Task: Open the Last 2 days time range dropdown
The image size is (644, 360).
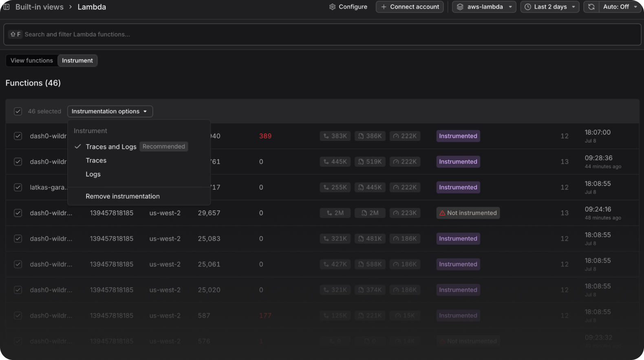Action: click(550, 7)
